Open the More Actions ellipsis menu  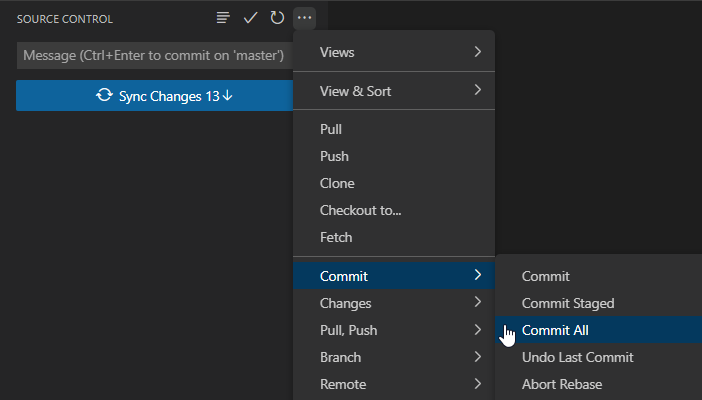[x=305, y=18]
